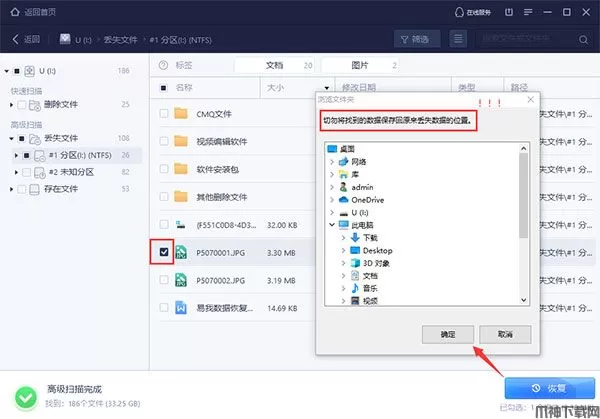The width and height of the screenshot is (600, 419).
Task: Click the 丢失文件 breadcrumb link
Action: (x=120, y=40)
